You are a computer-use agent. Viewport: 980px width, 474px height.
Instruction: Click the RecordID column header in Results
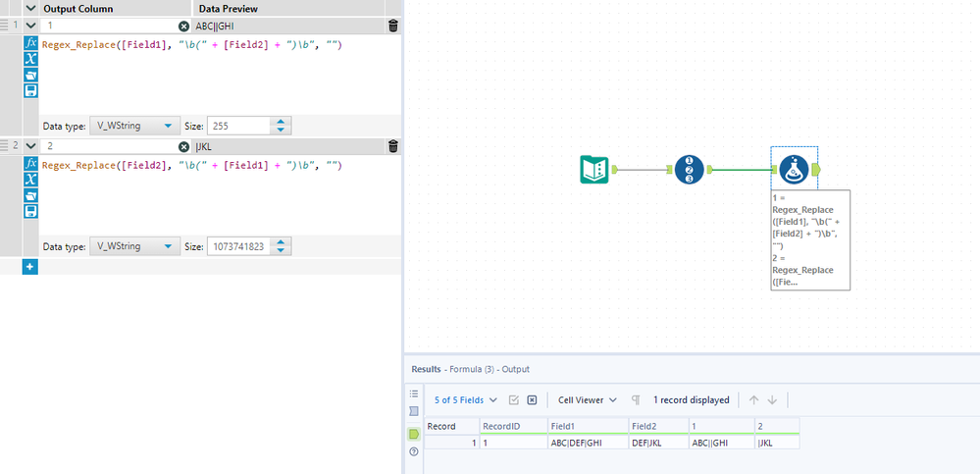pos(514,426)
